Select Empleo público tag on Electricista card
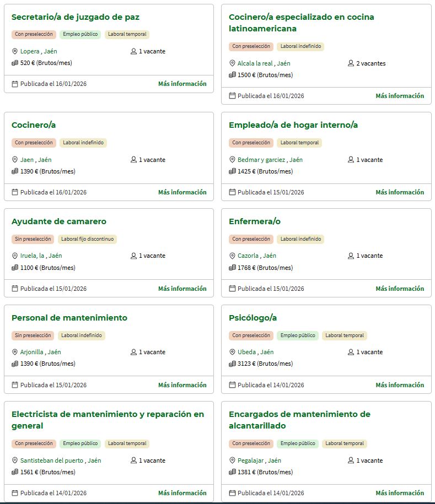The width and height of the screenshot is (435, 504). click(80, 443)
